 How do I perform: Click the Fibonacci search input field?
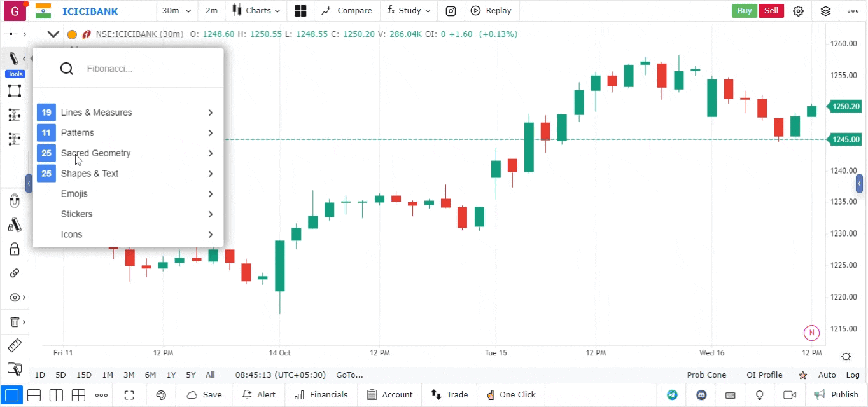(146, 69)
